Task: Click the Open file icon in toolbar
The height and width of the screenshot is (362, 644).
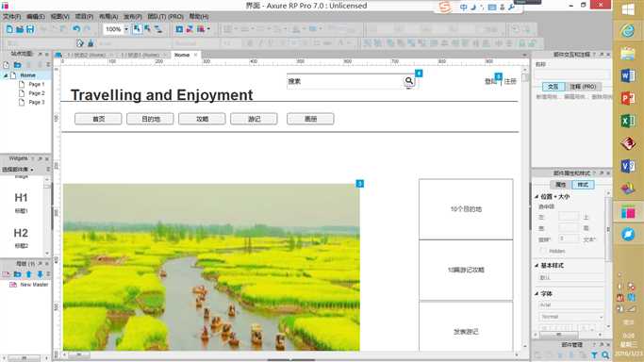Action: pos(20,29)
